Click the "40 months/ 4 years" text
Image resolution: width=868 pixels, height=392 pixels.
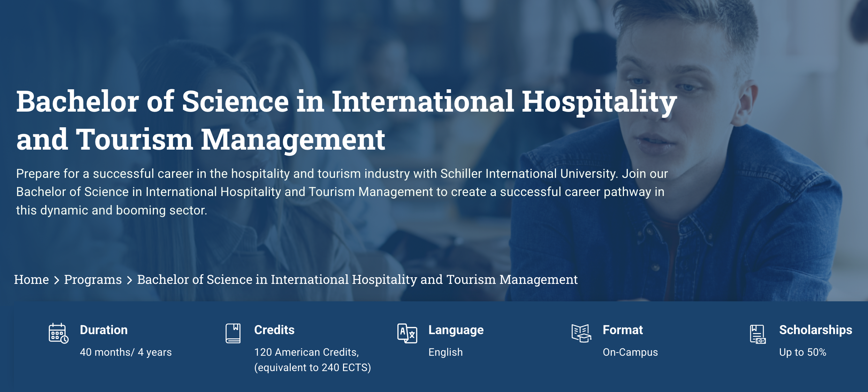[x=125, y=352]
